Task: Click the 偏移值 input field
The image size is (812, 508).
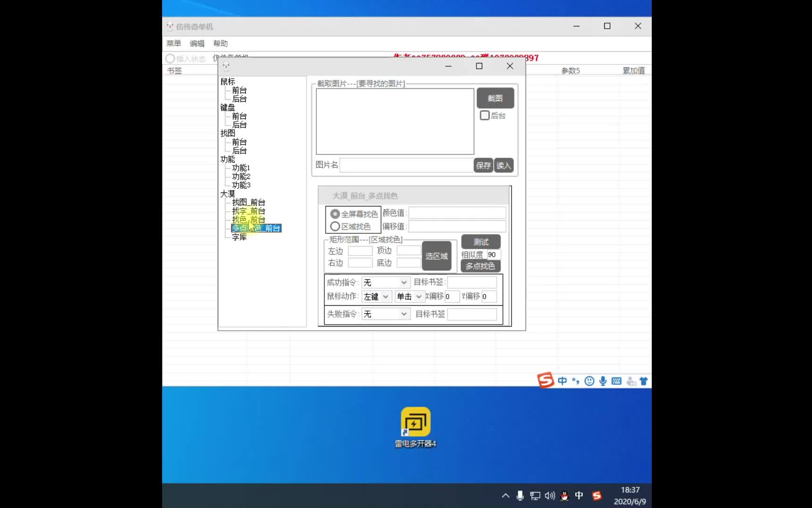Action: point(457,226)
